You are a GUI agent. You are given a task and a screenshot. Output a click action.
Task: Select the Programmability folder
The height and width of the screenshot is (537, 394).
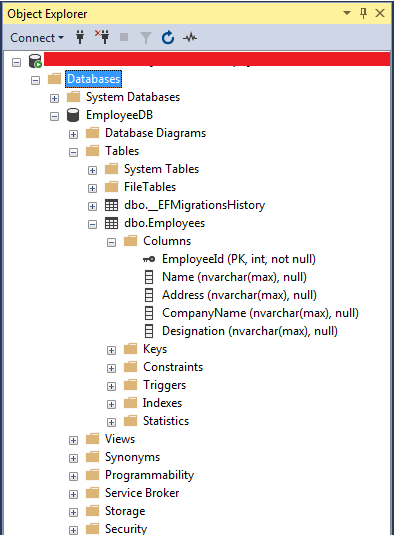pos(149,475)
